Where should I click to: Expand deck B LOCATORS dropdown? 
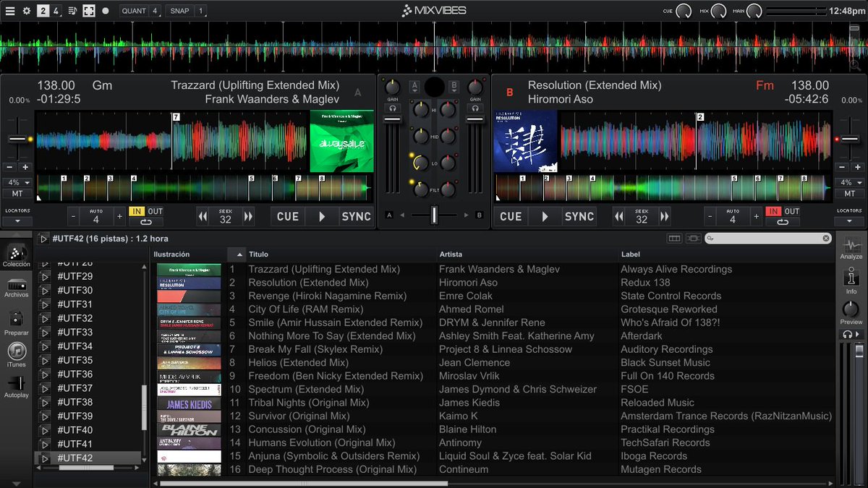pos(849,221)
